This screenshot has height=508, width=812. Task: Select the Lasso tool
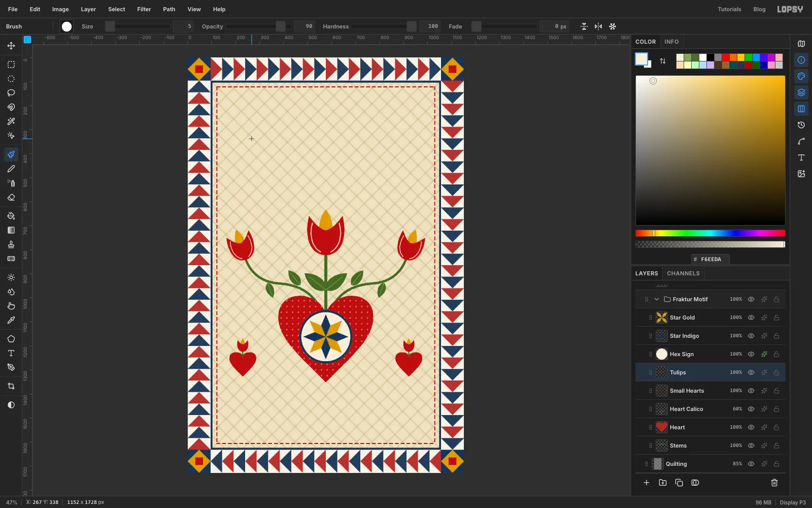[x=11, y=93]
